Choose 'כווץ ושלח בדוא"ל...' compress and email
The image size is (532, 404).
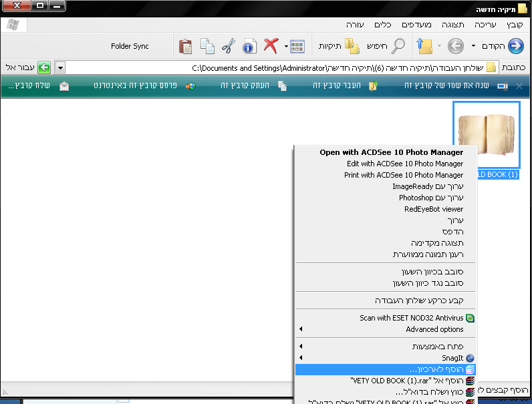pos(386,392)
